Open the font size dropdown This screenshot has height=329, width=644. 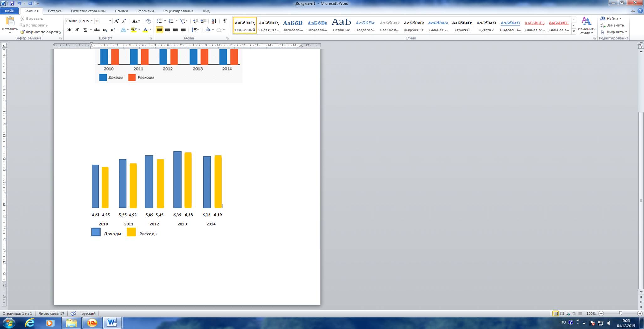tap(110, 21)
